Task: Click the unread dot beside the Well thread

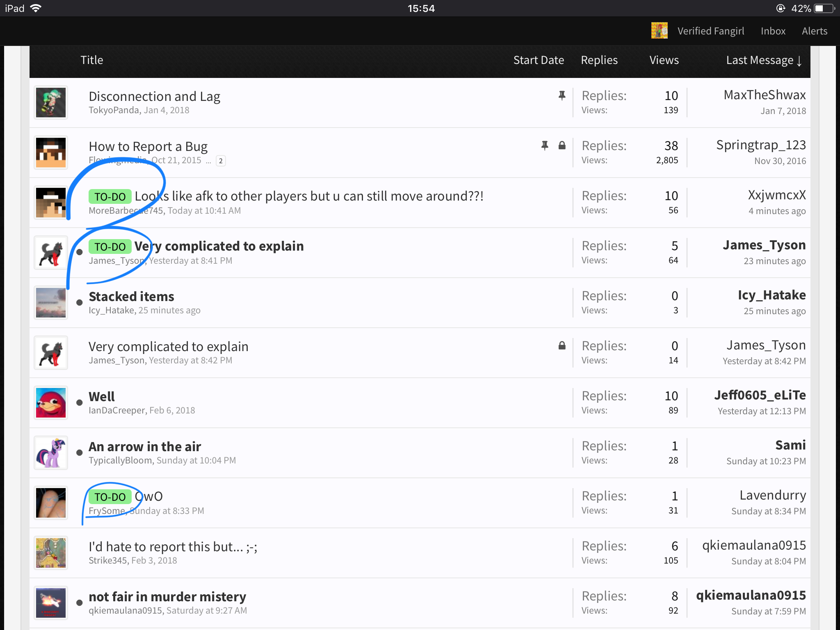Action: pyautogui.click(x=80, y=402)
